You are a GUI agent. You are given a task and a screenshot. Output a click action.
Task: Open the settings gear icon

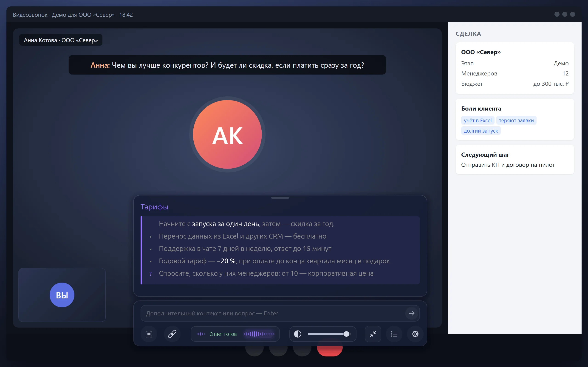click(415, 334)
